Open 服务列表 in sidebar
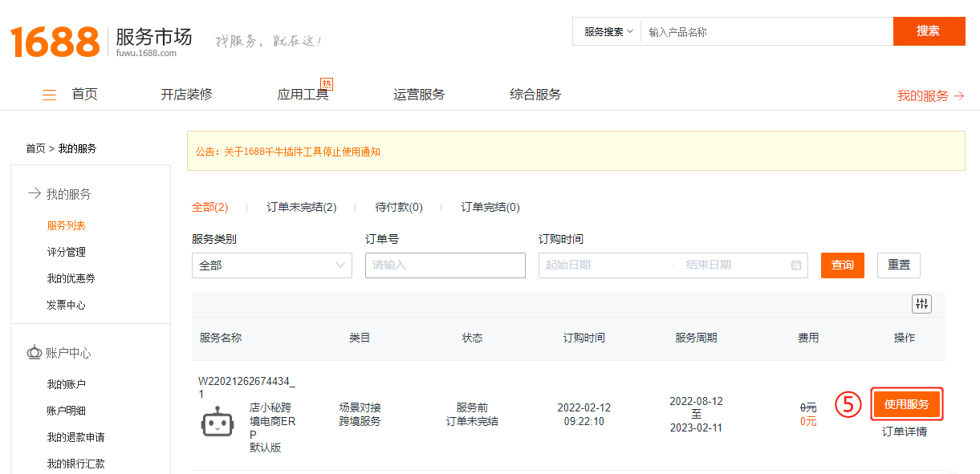This screenshot has width=980, height=474. 67,226
